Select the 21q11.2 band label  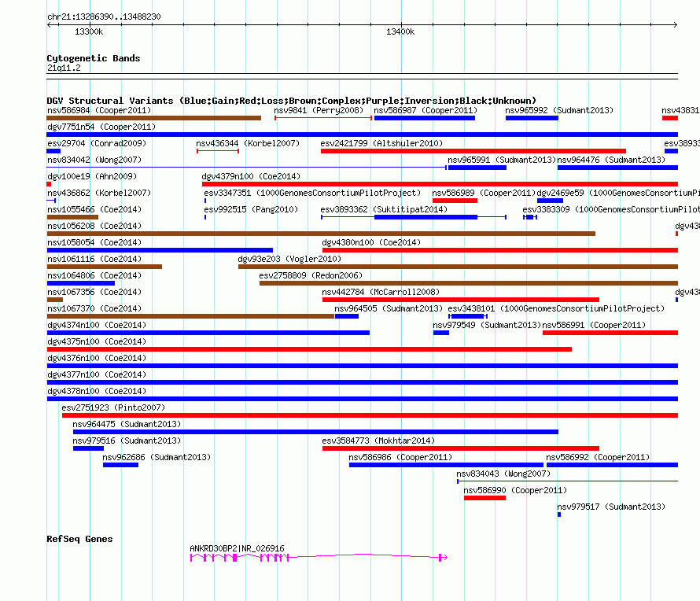pyautogui.click(x=64, y=68)
